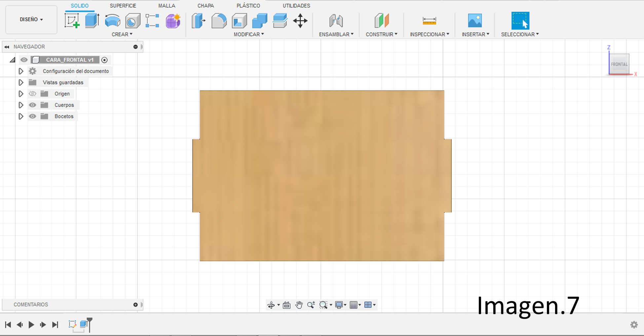
Task: Select the Fillet tool
Action: [x=219, y=20]
